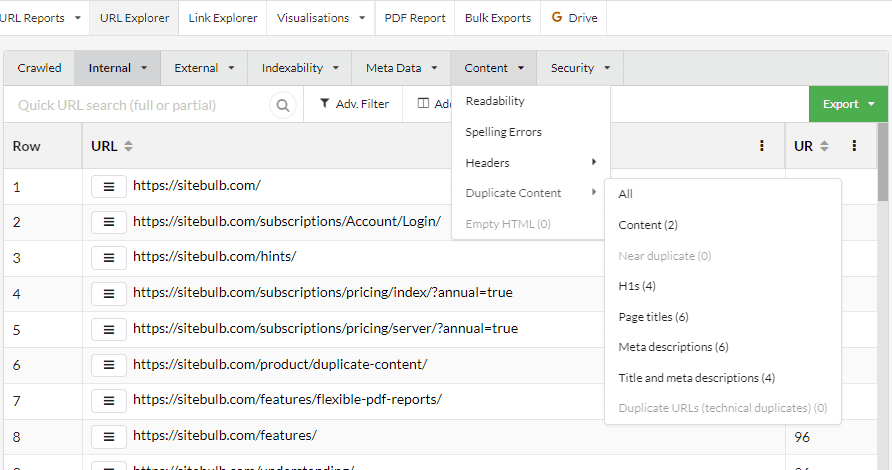Open https://sitebulb.com/hints/ link
This screenshot has width=892, height=470.
coord(214,257)
